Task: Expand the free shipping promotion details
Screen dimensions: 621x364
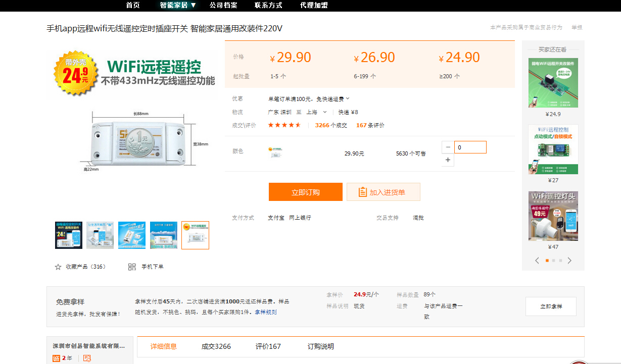Action: [x=348, y=98]
